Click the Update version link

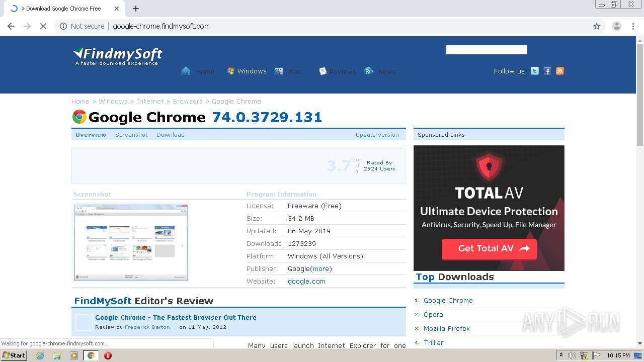pyautogui.click(x=377, y=135)
